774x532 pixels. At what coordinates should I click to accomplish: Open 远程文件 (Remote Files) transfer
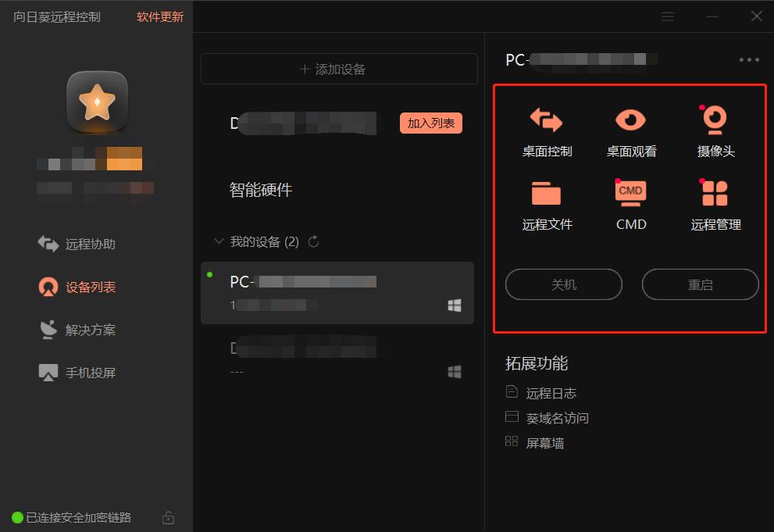547,203
